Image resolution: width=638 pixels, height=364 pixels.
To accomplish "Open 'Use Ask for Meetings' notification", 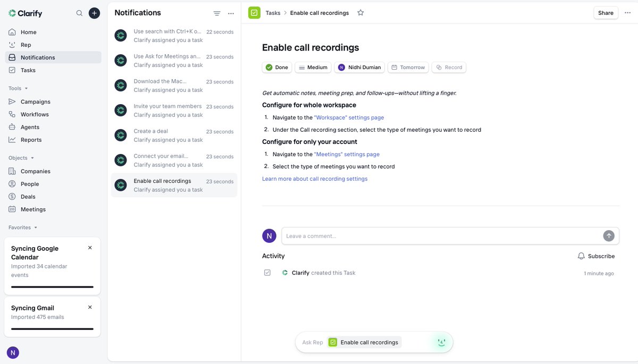I will tap(174, 61).
